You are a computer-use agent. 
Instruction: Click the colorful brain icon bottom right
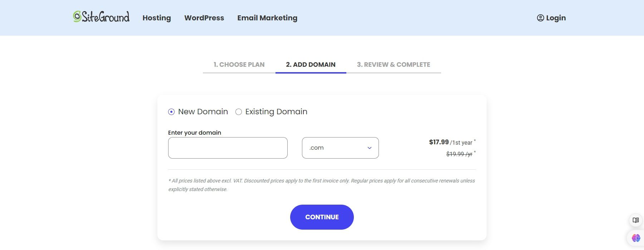tap(636, 237)
